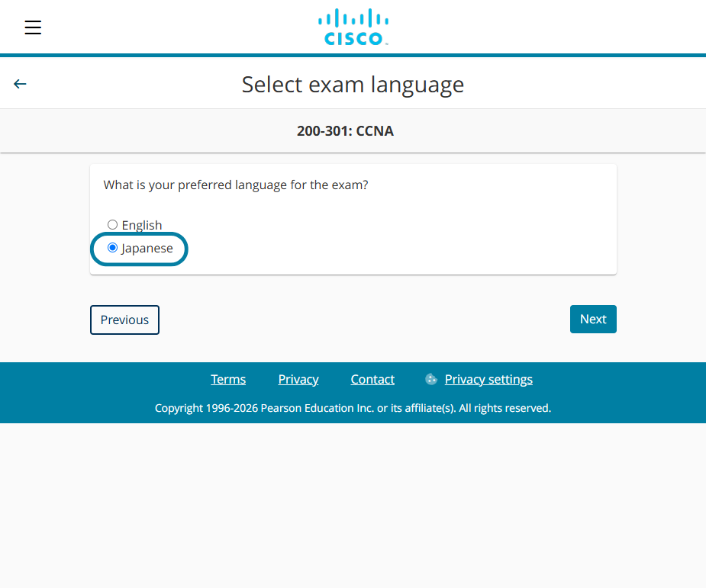Open the Privacy link in footer
706x588 pixels.
tap(298, 379)
